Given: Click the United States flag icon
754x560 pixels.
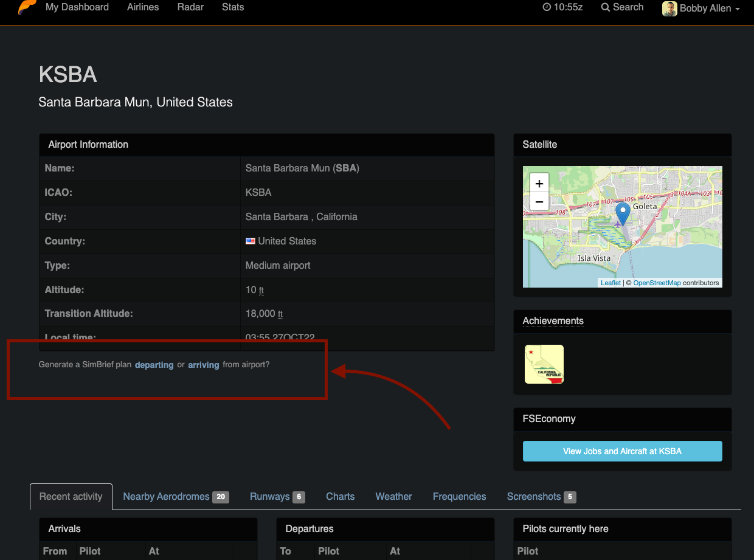Looking at the screenshot, I should coord(250,241).
